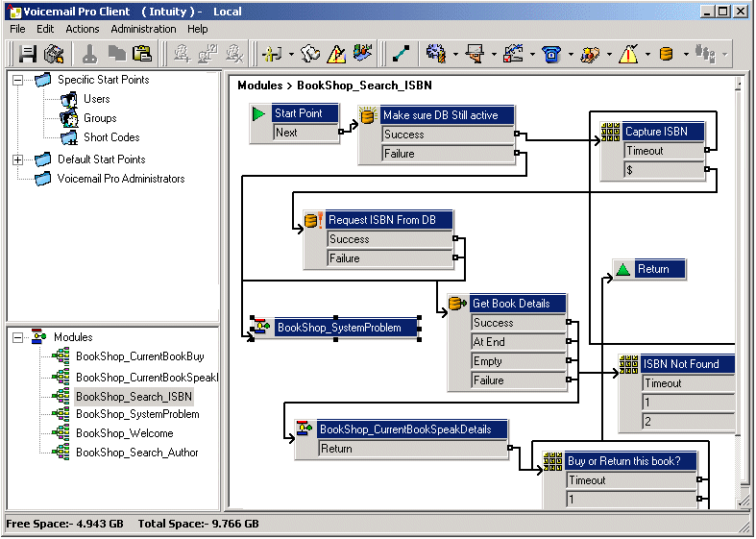Open the Actions menu
Screen dimensions: 756x539
pos(83,29)
